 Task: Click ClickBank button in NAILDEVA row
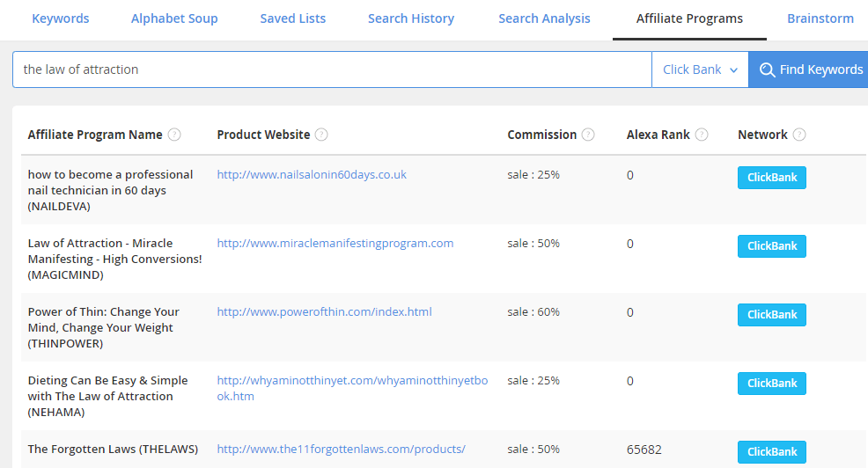772,178
